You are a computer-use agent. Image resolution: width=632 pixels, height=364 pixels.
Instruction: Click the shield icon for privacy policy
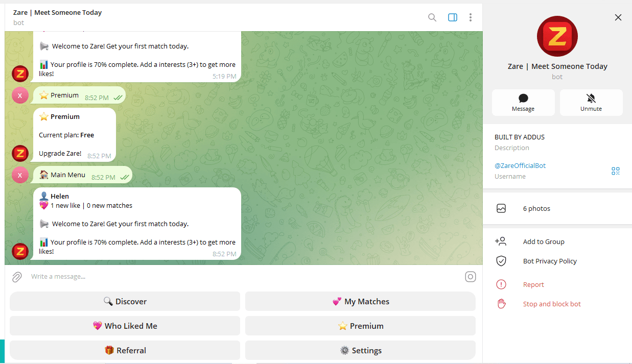[501, 261]
